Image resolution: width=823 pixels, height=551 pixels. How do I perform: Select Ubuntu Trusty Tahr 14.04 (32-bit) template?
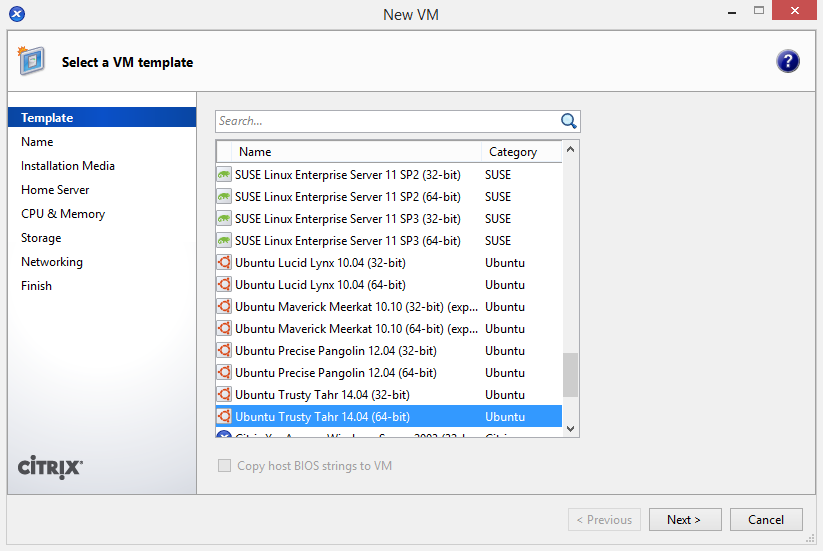click(389, 395)
